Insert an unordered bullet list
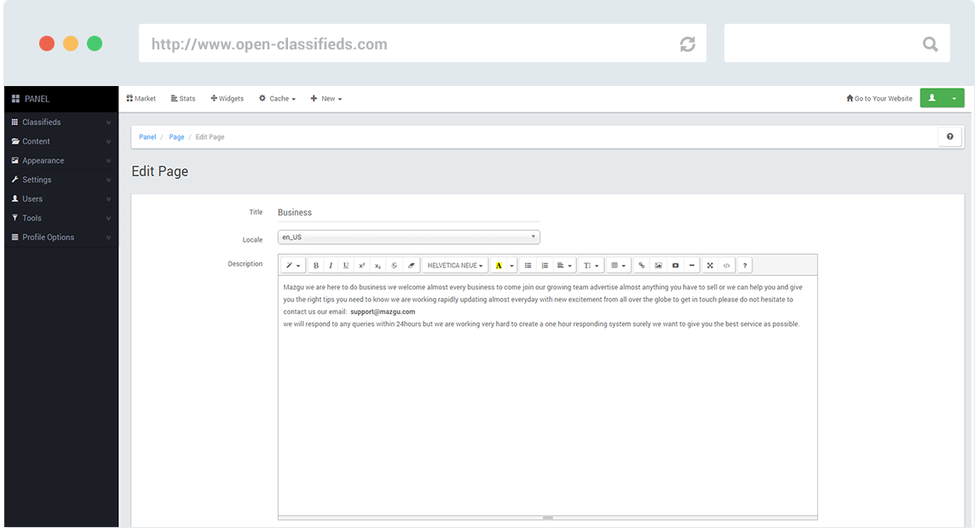 click(528, 266)
